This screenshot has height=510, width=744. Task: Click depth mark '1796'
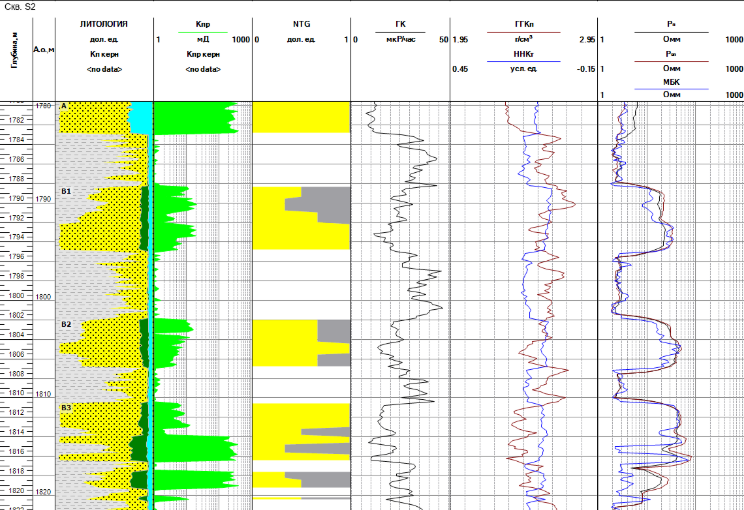pyautogui.click(x=16, y=256)
